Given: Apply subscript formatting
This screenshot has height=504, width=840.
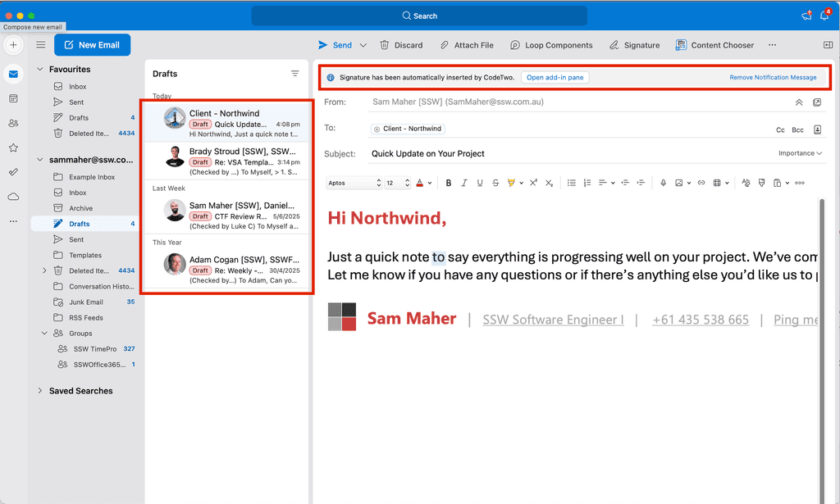Looking at the screenshot, I should coord(549,184).
